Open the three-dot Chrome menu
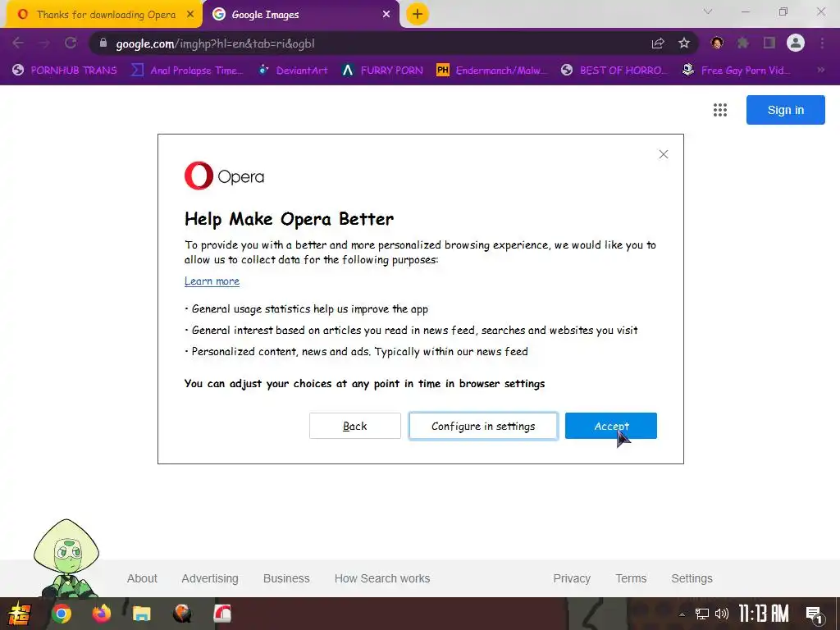Screen dimensions: 840x630 coord(822,43)
